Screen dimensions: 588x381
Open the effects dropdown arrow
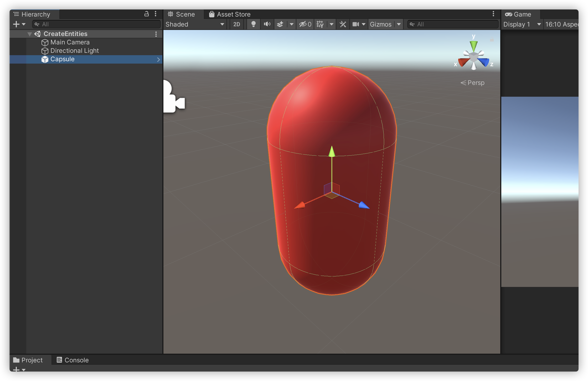pyautogui.click(x=291, y=24)
